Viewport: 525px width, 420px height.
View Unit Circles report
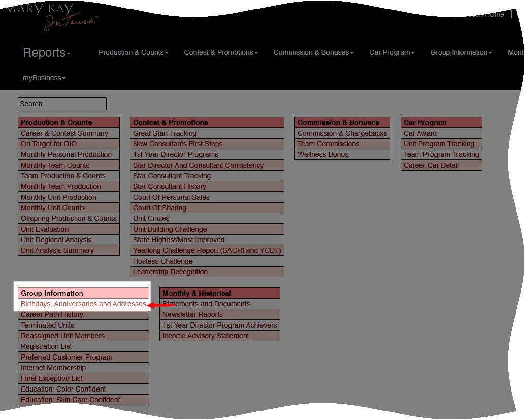[x=207, y=219]
